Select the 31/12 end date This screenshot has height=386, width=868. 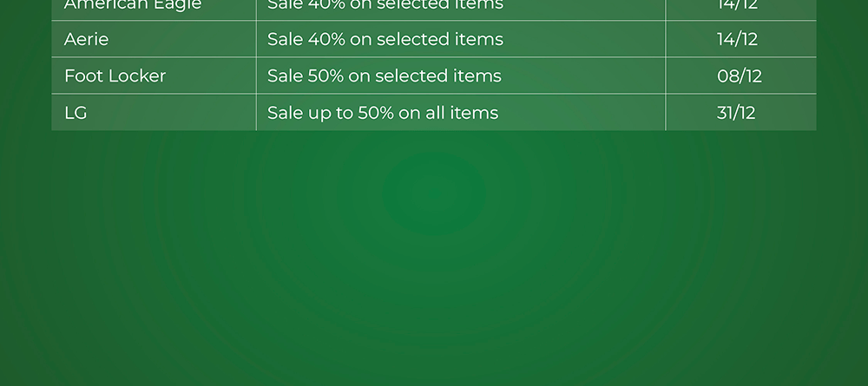click(736, 113)
